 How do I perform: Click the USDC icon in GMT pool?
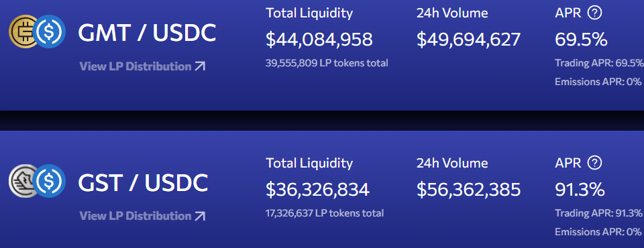(x=50, y=32)
